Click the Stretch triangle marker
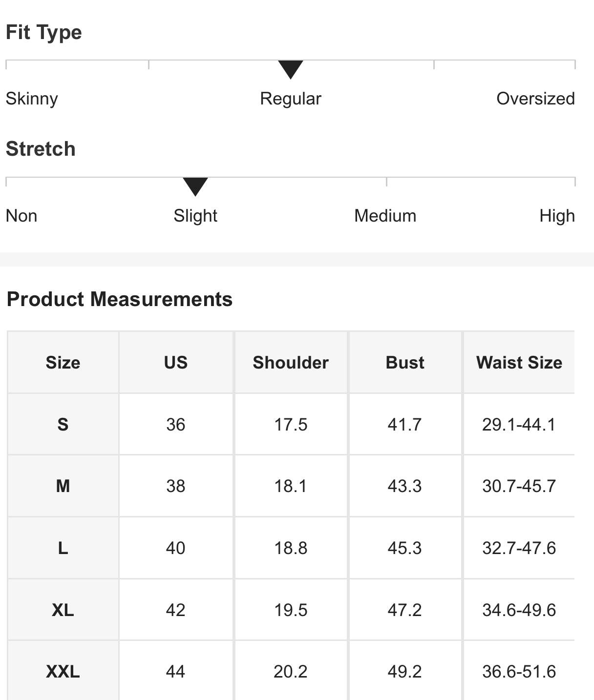 195,186
